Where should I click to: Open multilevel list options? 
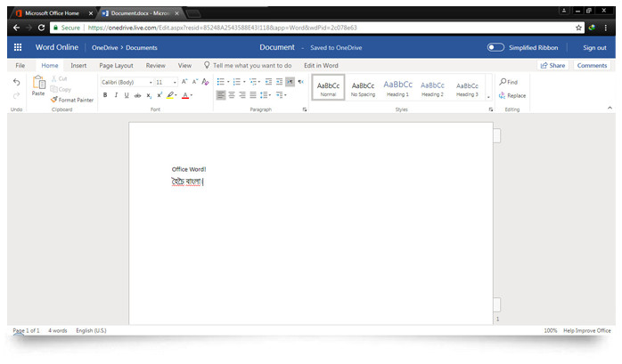(x=255, y=82)
